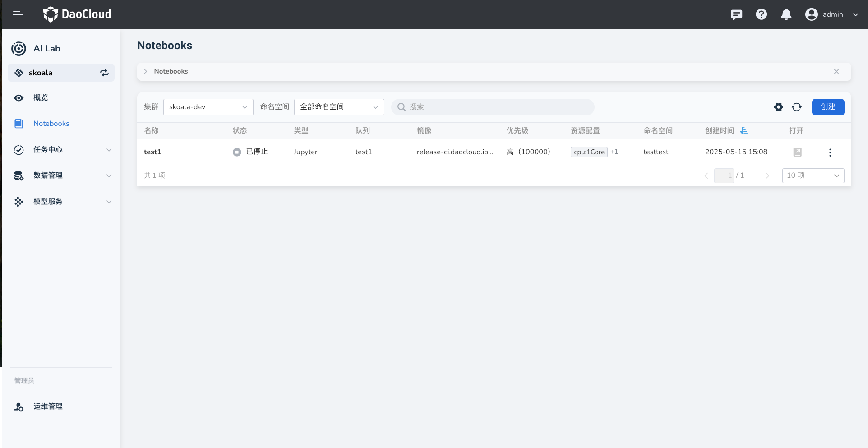The height and width of the screenshot is (448, 868).
Task: Toggle sort order on 创建时间 column
Action: 744,131
